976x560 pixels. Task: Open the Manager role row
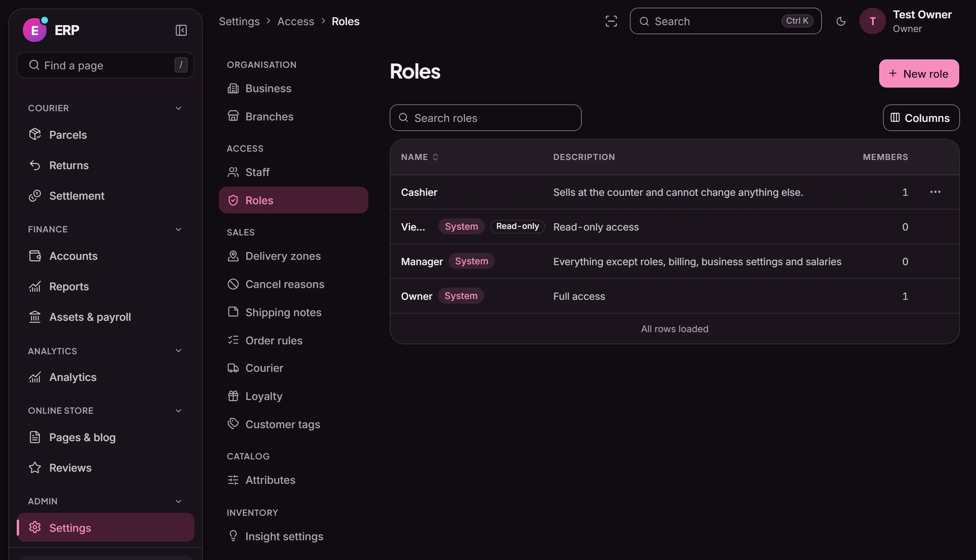[x=674, y=262]
